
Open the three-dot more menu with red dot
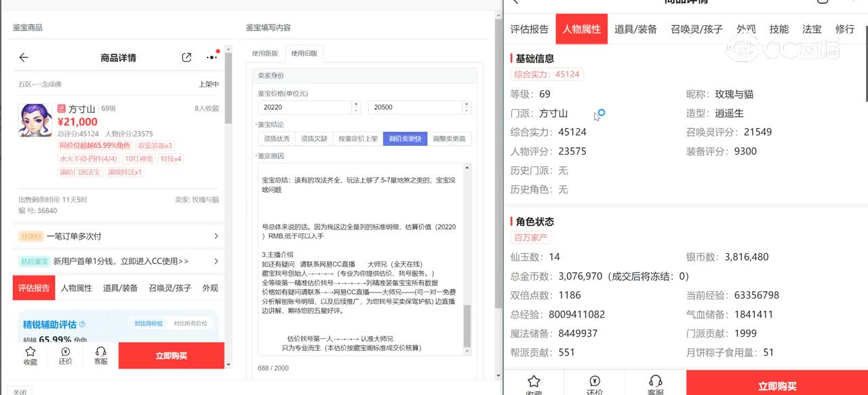tap(212, 57)
